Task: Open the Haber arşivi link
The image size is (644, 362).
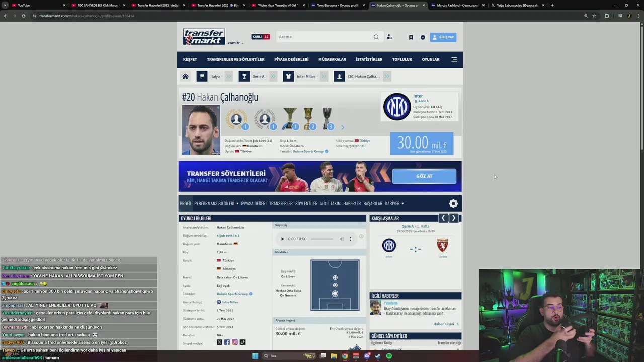Action: (446, 324)
